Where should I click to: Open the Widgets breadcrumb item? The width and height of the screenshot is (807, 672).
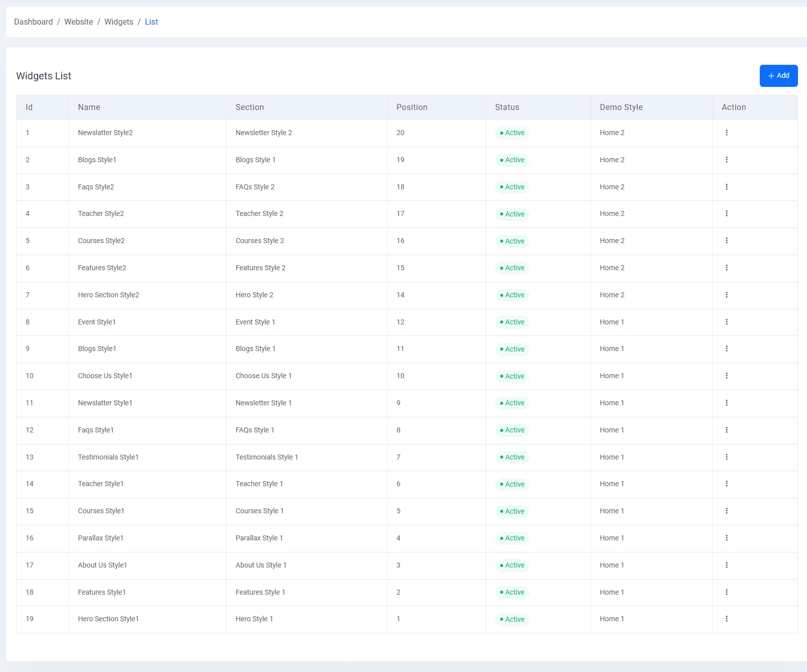point(119,22)
